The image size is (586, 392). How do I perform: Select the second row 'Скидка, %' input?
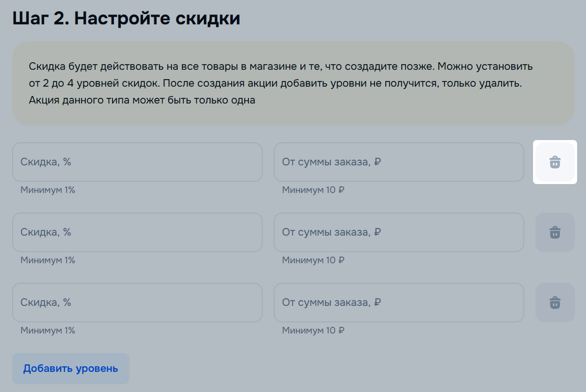137,232
